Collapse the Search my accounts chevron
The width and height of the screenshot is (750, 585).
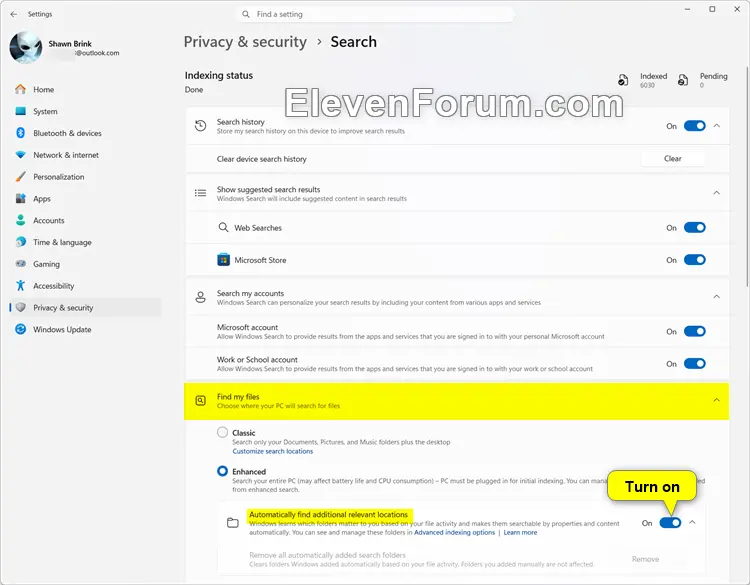click(x=717, y=297)
